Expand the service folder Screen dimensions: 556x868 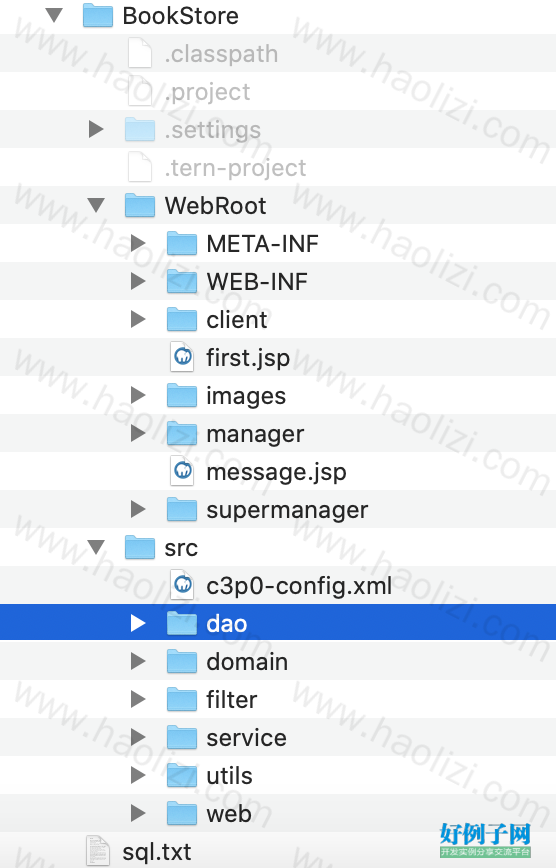(x=138, y=737)
